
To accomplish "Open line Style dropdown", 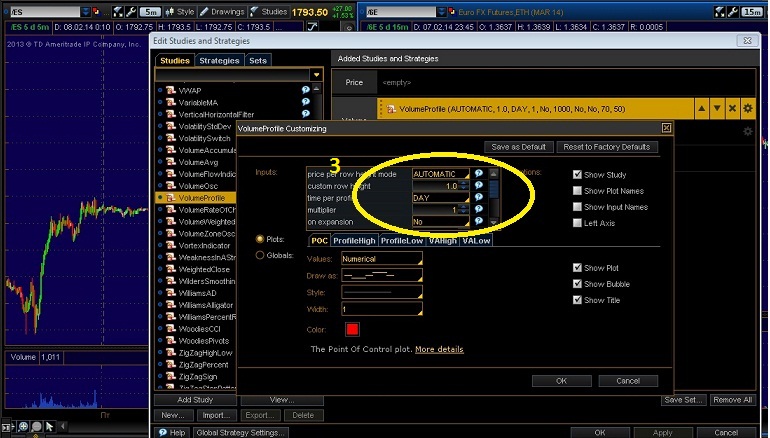I will pyautogui.click(x=382, y=293).
